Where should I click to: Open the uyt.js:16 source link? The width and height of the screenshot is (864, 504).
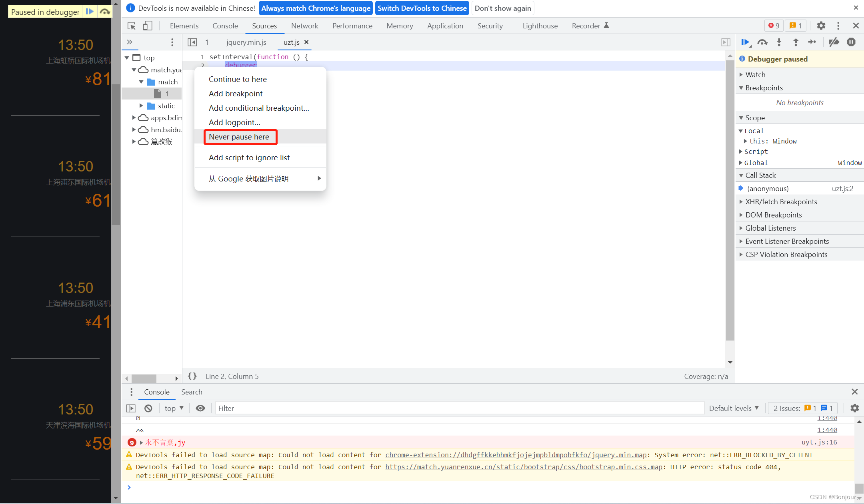(x=819, y=442)
